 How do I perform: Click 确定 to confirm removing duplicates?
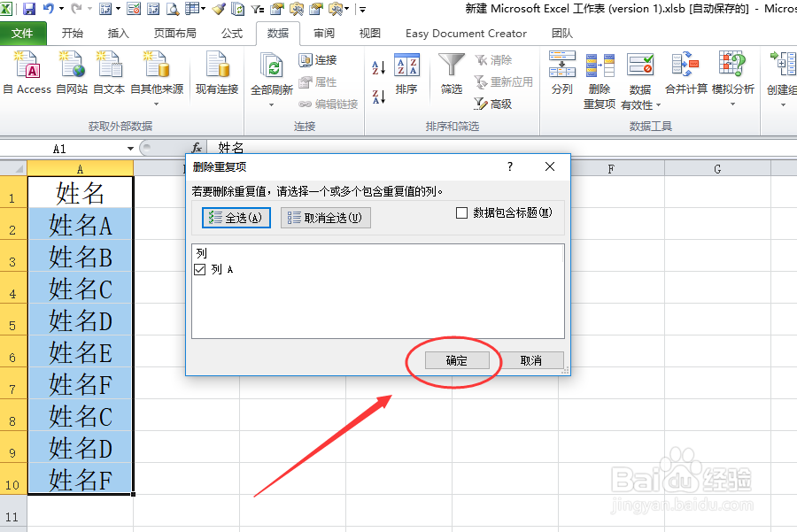pyautogui.click(x=457, y=361)
